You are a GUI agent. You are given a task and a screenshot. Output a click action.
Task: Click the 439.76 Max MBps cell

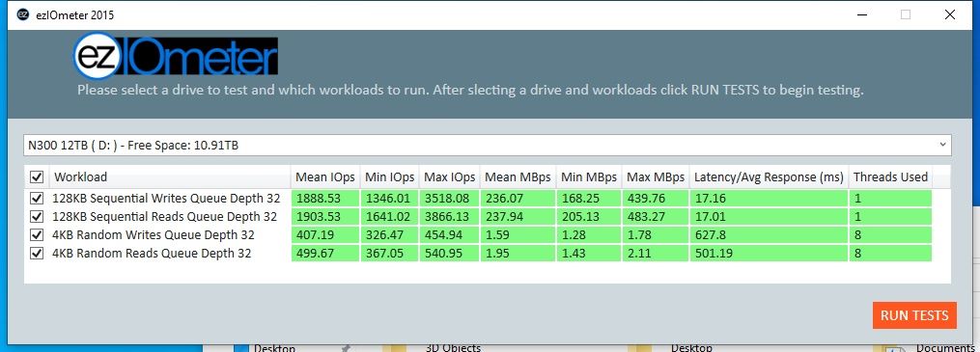tap(656, 199)
